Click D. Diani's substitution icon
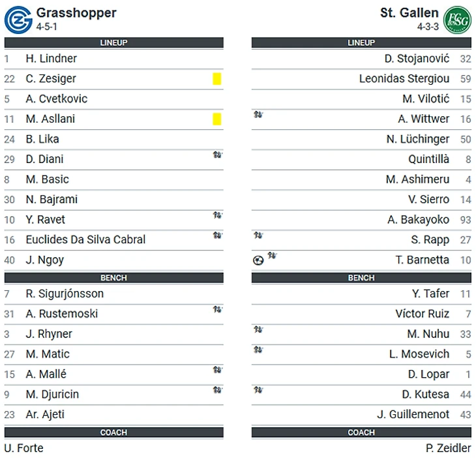 click(x=217, y=155)
